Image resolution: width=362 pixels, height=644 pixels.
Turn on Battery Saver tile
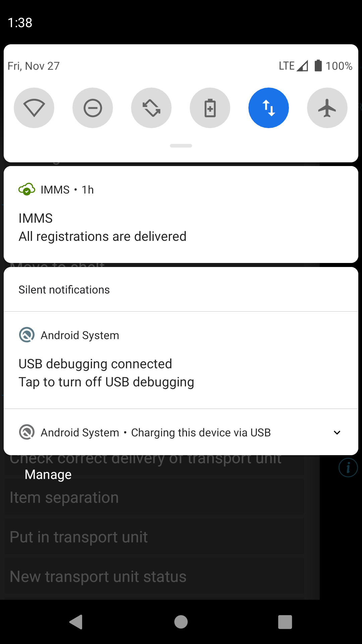point(210,108)
